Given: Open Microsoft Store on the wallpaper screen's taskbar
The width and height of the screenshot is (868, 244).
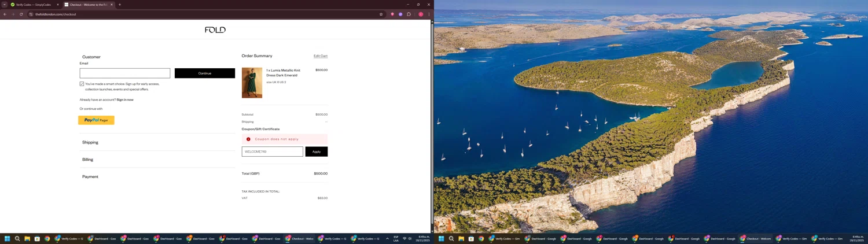Looking at the screenshot, I should (471, 238).
